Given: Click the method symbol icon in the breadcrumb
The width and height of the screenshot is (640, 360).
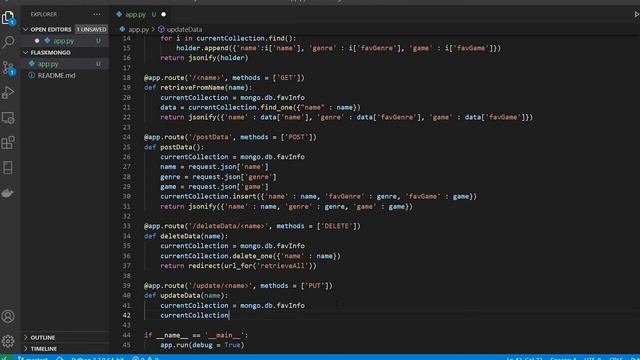Looking at the screenshot, I should click(x=161, y=29).
